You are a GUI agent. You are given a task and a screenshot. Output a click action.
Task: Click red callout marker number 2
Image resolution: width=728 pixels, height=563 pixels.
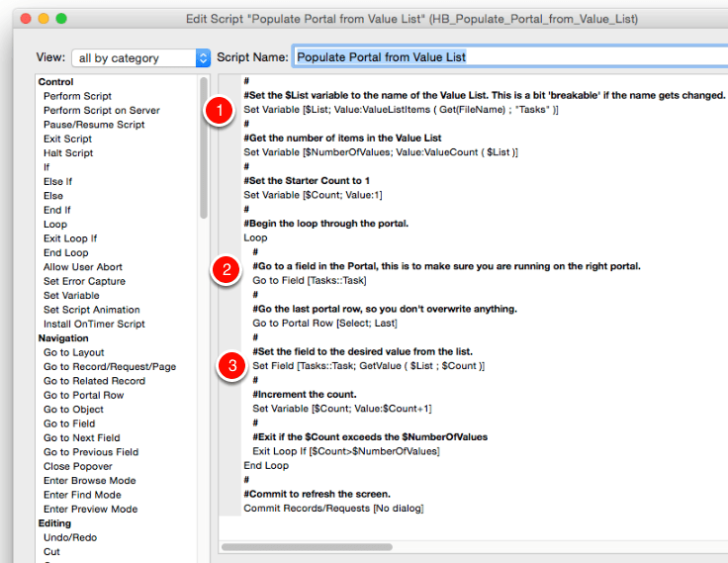[x=227, y=268]
